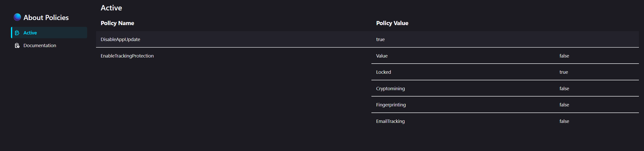
Task: Select the Cryptomining sub-policy label
Action: point(390,88)
